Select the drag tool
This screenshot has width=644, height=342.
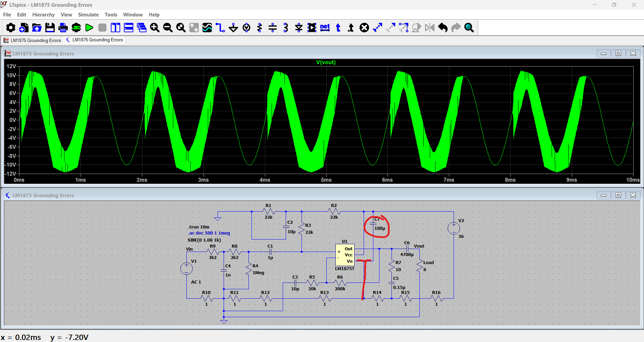404,28
